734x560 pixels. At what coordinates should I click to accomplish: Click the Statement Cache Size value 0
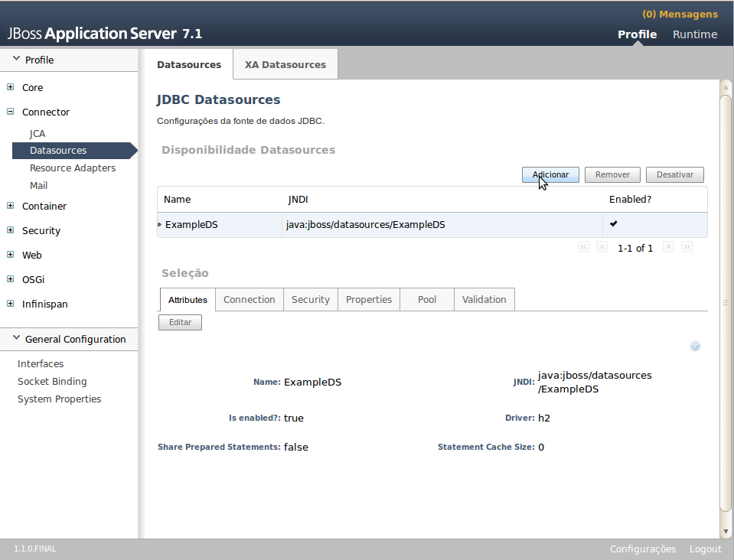coord(541,448)
